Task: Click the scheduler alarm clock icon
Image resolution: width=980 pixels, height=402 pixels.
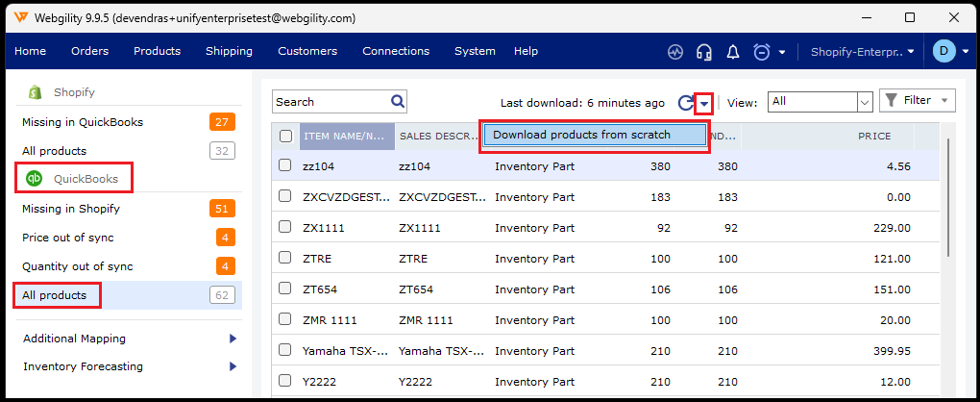Action: pos(762,52)
